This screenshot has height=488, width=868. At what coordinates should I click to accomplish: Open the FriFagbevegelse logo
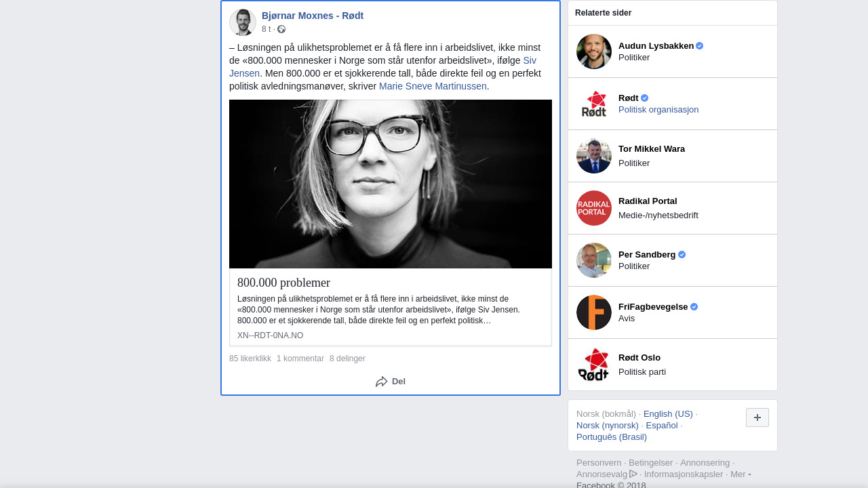pos(594,312)
